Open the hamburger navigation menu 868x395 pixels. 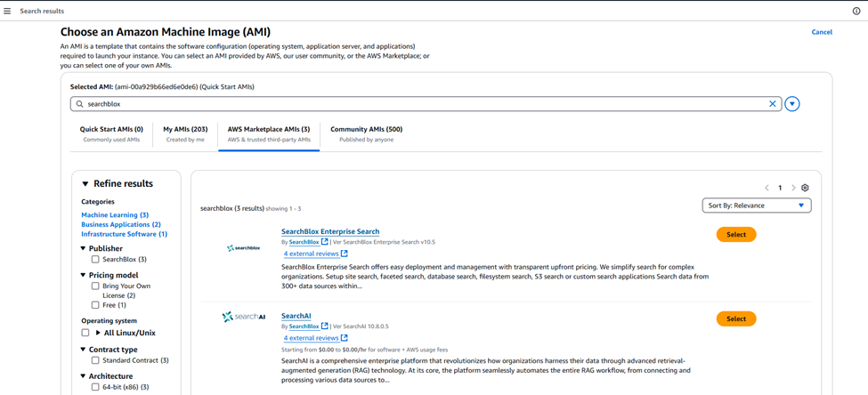click(7, 11)
